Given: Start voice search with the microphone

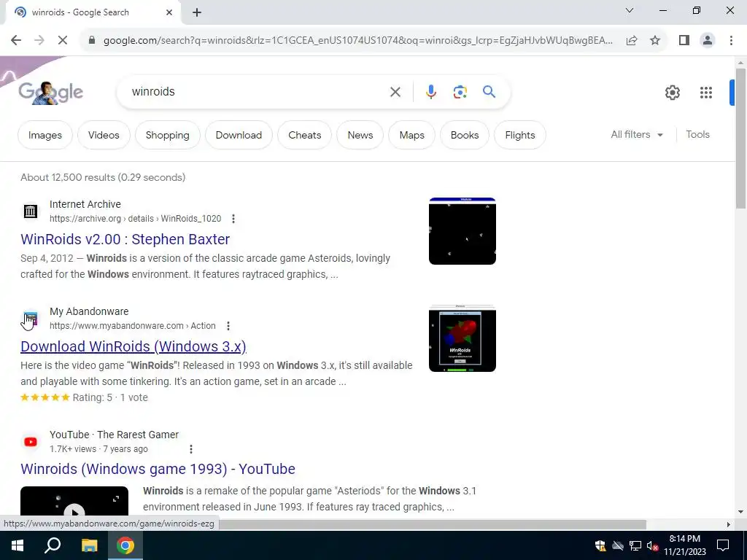Looking at the screenshot, I should point(430,92).
